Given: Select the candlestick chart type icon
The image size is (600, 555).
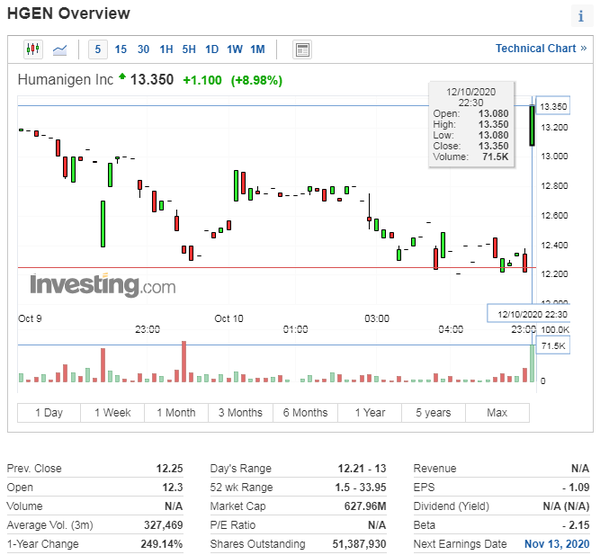Looking at the screenshot, I should pyautogui.click(x=33, y=49).
